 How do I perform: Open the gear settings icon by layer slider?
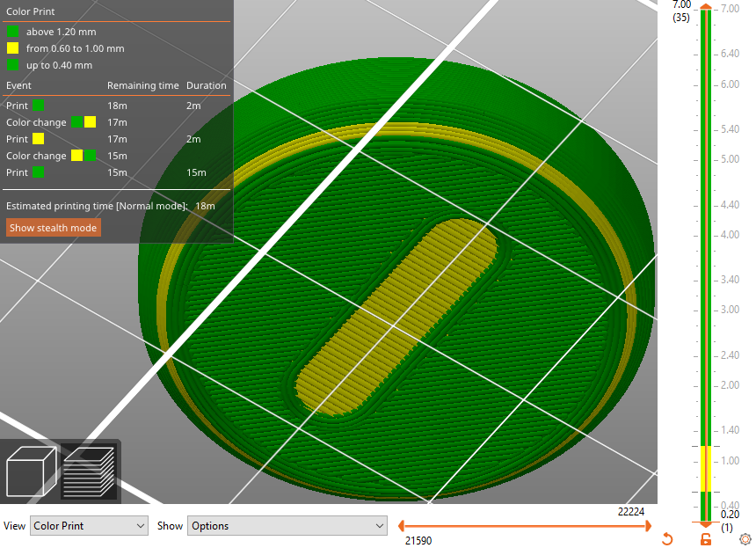click(745, 539)
